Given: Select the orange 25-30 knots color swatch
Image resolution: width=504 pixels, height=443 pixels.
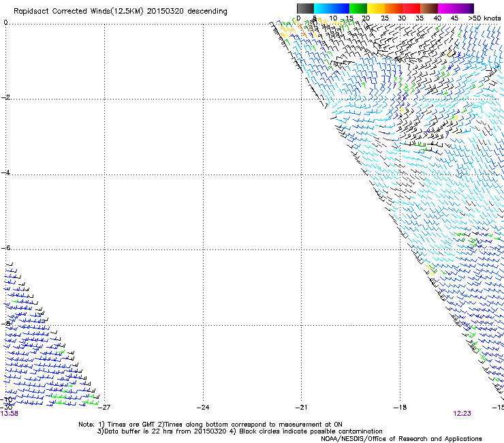Looking at the screenshot, I should (394, 8).
